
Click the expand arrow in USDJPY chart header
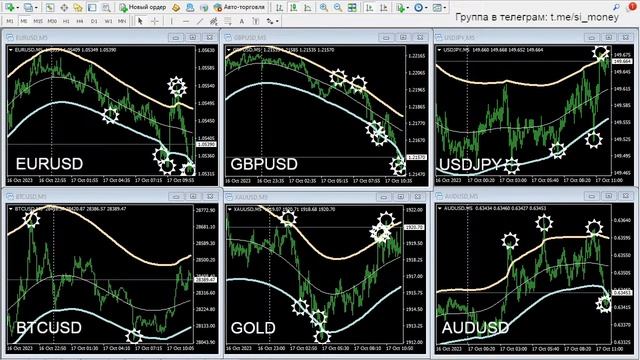click(x=440, y=50)
